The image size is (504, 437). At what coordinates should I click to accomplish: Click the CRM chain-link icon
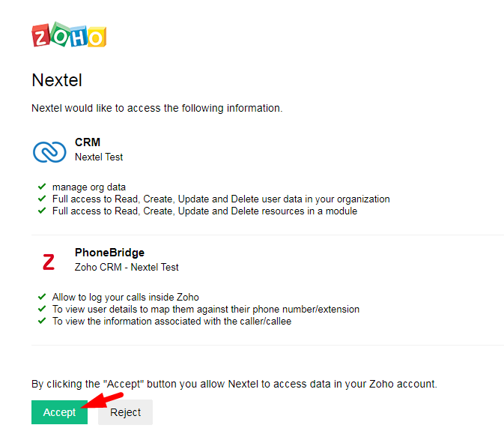[x=49, y=151]
